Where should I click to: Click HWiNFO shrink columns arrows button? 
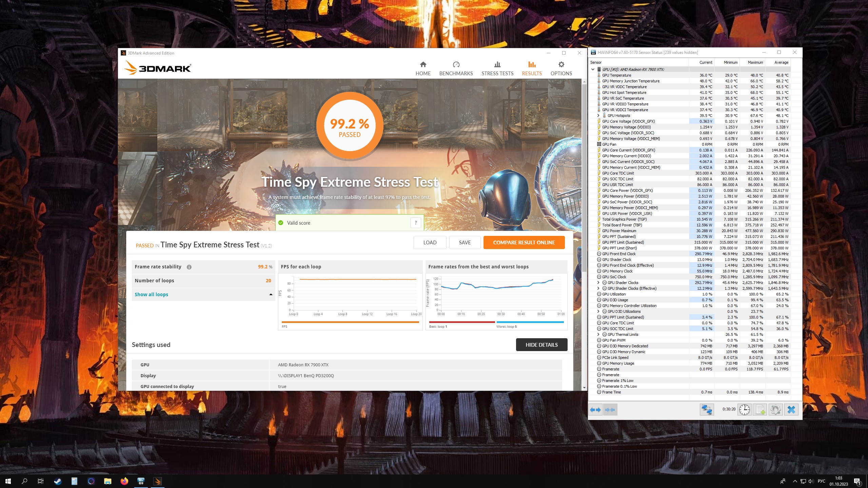point(610,410)
